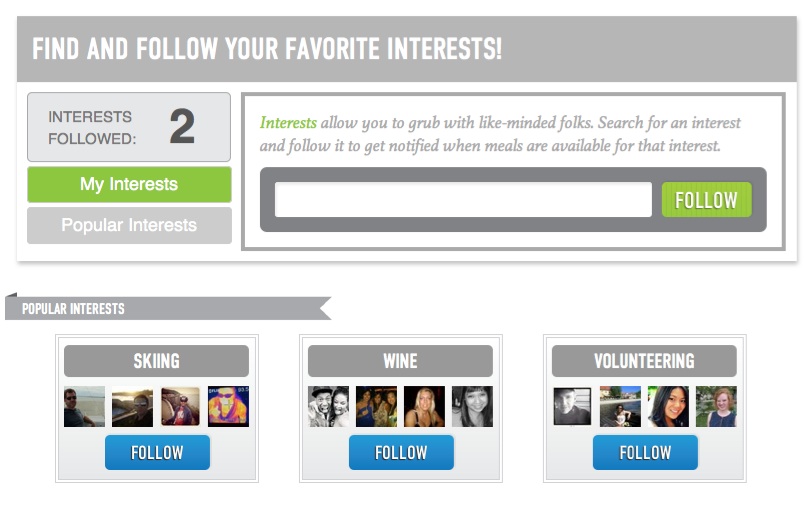807x505 pixels.
Task: Open the My Interests tab
Action: (x=129, y=184)
